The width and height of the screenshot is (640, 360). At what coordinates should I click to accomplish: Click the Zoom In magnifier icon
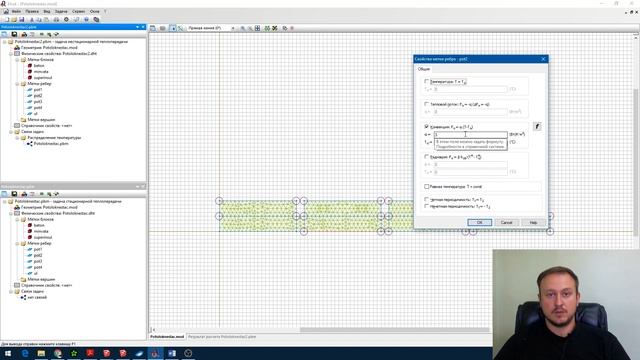coord(243,28)
